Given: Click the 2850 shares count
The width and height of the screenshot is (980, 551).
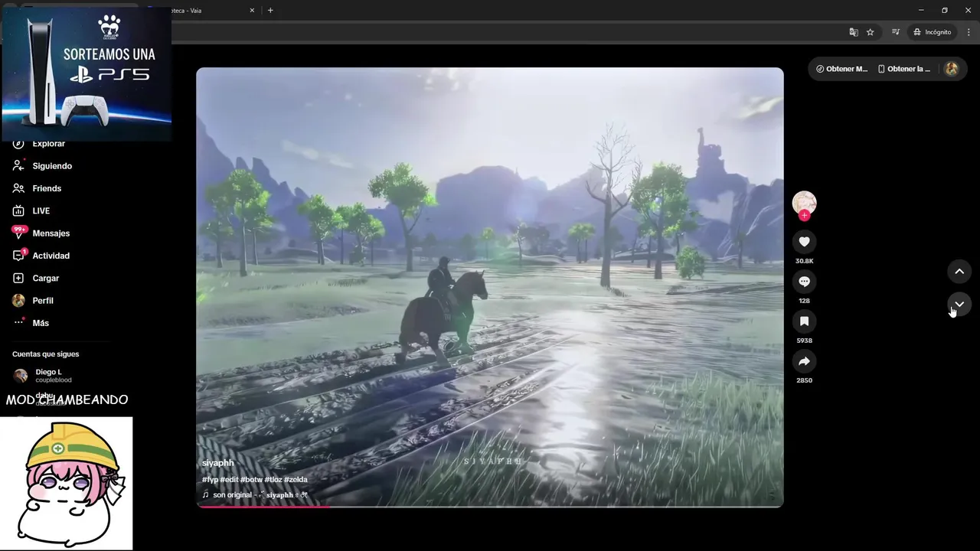Looking at the screenshot, I should coord(804,380).
